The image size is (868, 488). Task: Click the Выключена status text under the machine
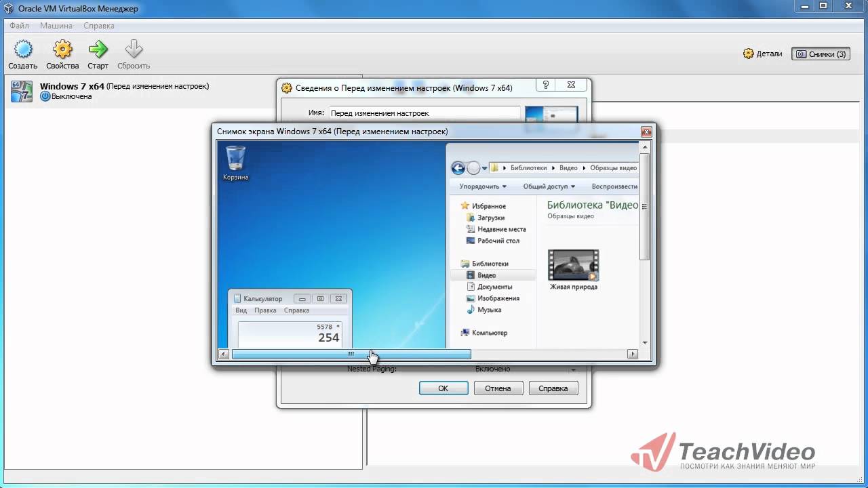71,97
